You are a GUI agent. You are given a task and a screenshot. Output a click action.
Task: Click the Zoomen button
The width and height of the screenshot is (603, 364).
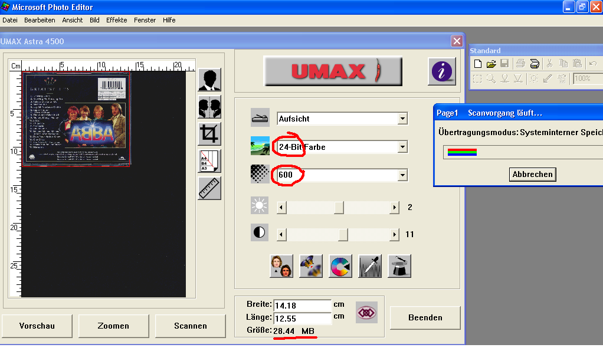click(x=113, y=326)
